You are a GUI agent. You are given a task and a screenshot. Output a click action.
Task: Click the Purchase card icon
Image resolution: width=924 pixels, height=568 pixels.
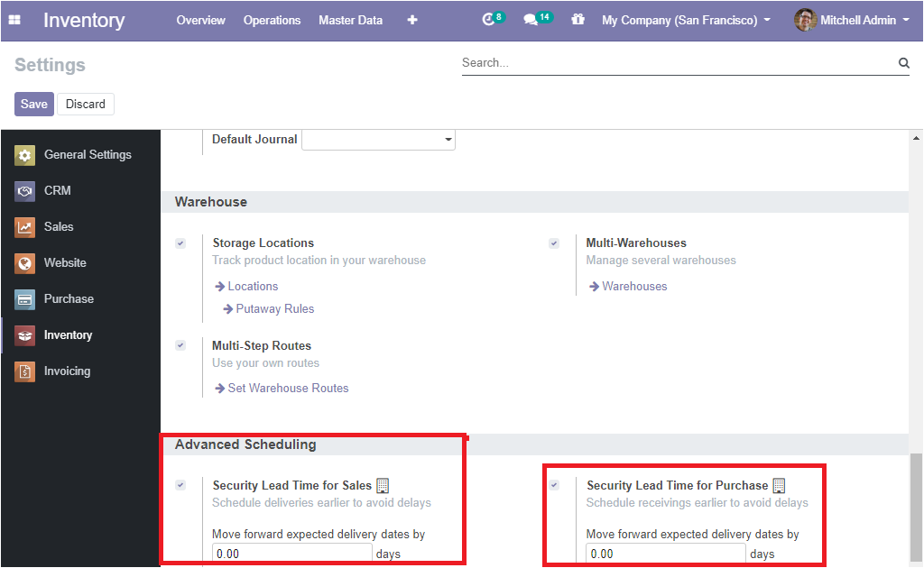point(24,299)
